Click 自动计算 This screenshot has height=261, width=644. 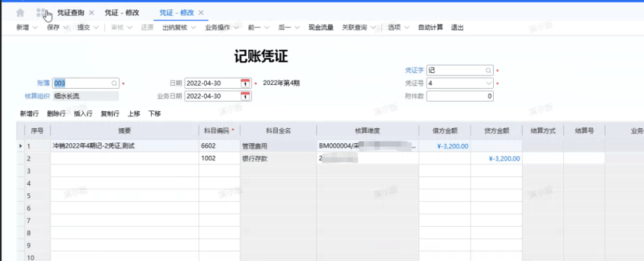(x=431, y=28)
